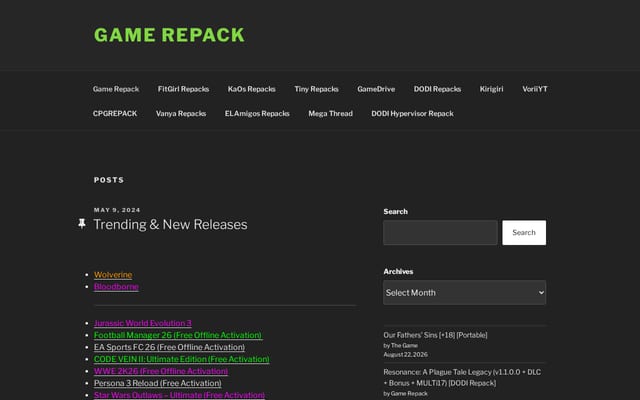This screenshot has height=400, width=640.
Task: Click the May 9, 2024 post date
Action: pyautogui.click(x=117, y=210)
